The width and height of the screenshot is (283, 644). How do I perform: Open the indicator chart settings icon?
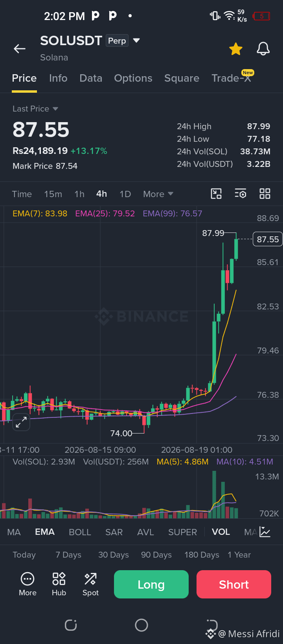265,532
